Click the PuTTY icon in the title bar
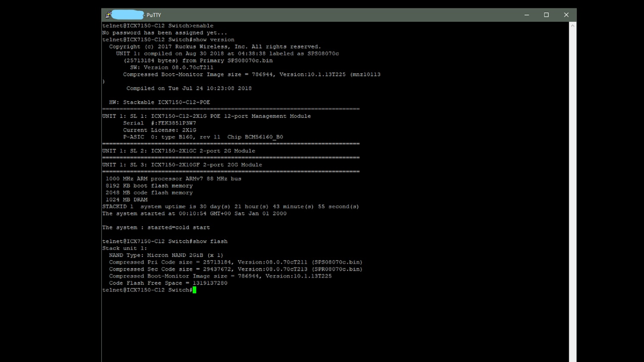Screen dimensions: 644x362 coord(107,15)
